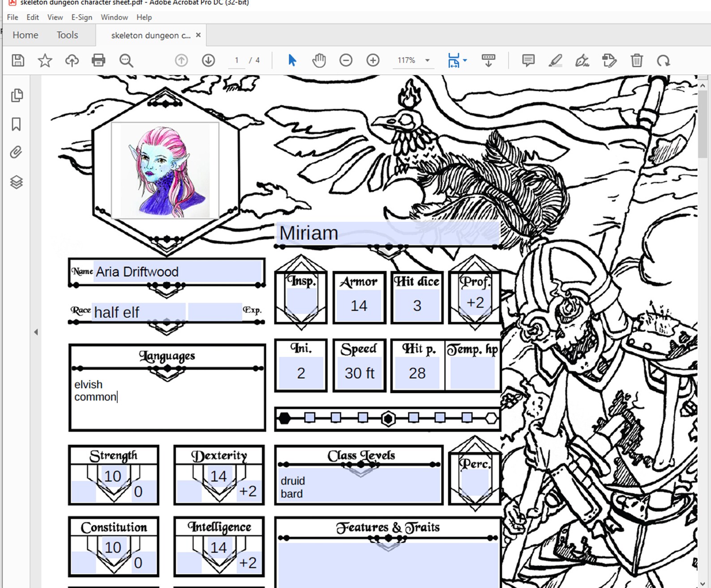Select the Hand pan tool

(x=319, y=60)
